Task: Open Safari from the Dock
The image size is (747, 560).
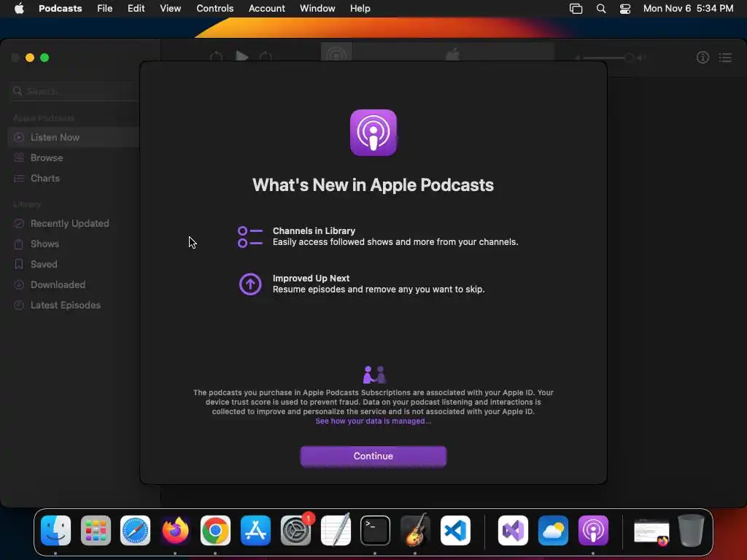Action: click(x=135, y=531)
